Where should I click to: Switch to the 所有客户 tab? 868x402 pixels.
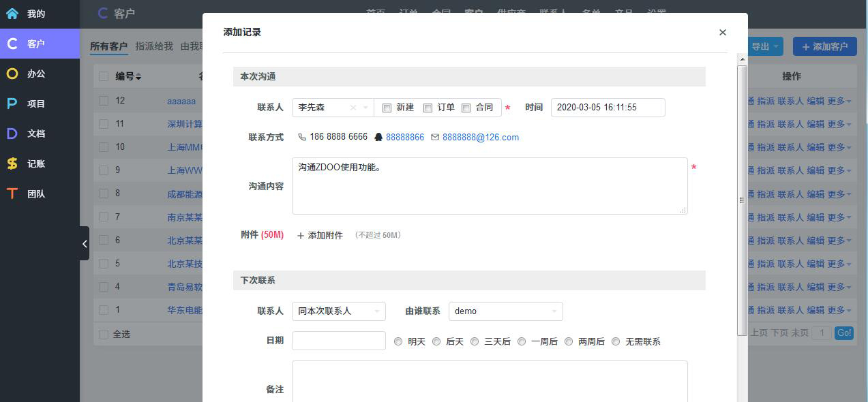click(x=108, y=46)
